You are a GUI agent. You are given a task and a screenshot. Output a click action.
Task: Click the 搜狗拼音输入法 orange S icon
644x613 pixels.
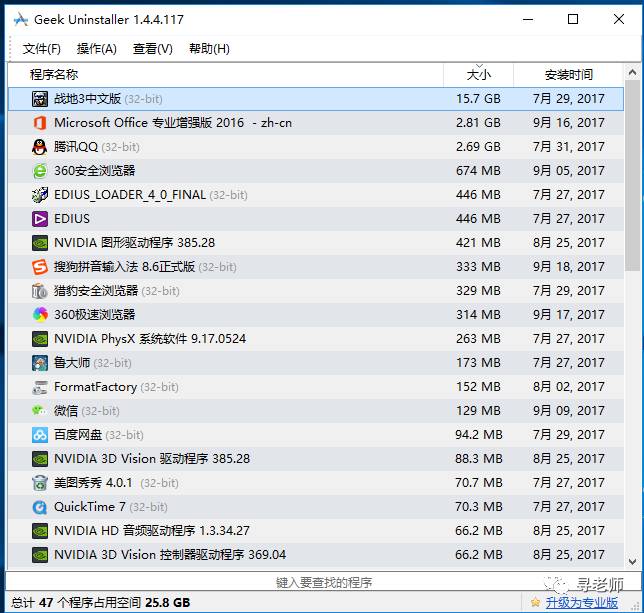coord(40,267)
